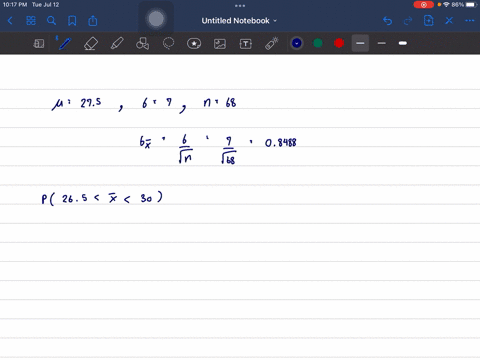The width and height of the screenshot is (480, 360).
Task: Choose the red pen color
Action: (339, 43)
